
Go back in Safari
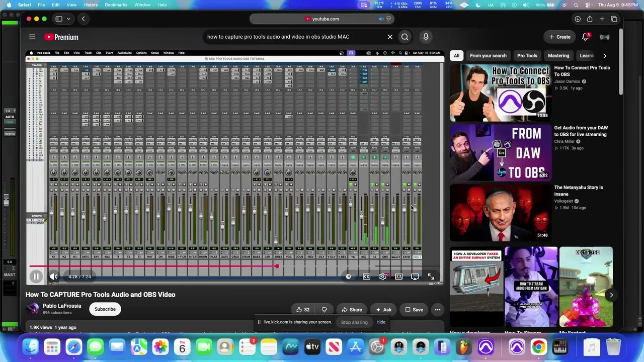coord(84,19)
